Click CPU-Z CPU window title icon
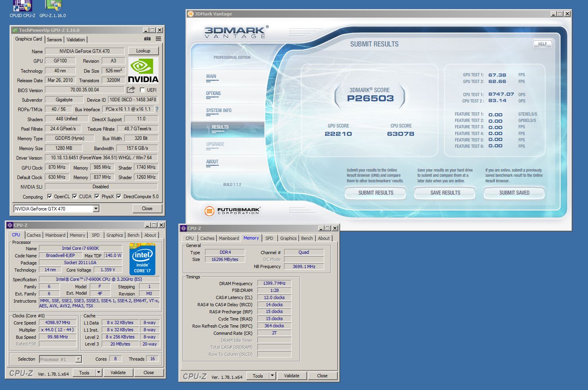Viewport: 588px width, 390px height. coord(10,225)
